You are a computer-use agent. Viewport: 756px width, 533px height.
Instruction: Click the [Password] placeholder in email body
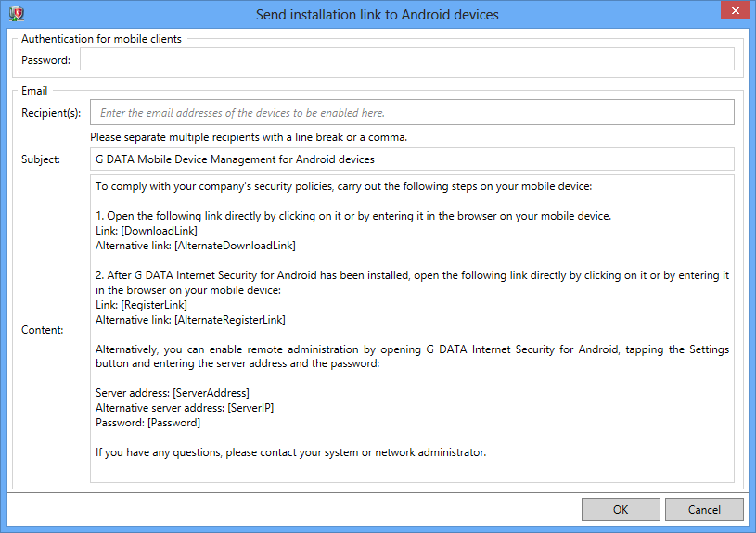[x=173, y=423]
